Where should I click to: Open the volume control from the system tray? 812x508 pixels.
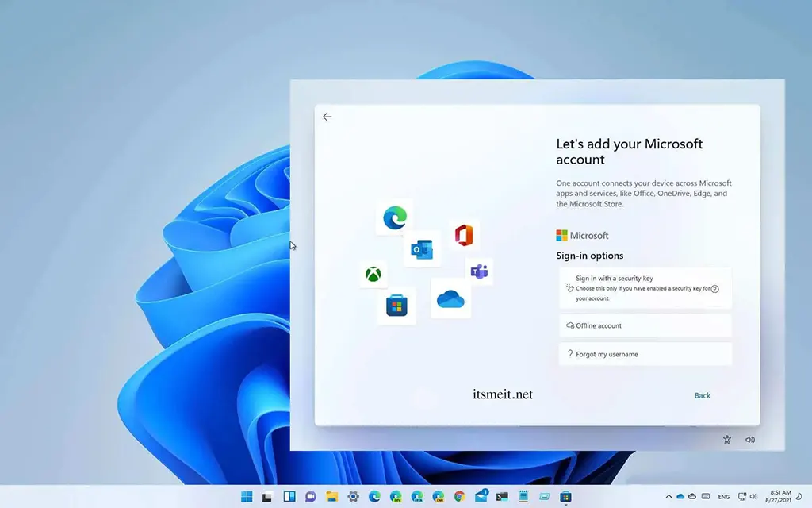click(x=752, y=498)
